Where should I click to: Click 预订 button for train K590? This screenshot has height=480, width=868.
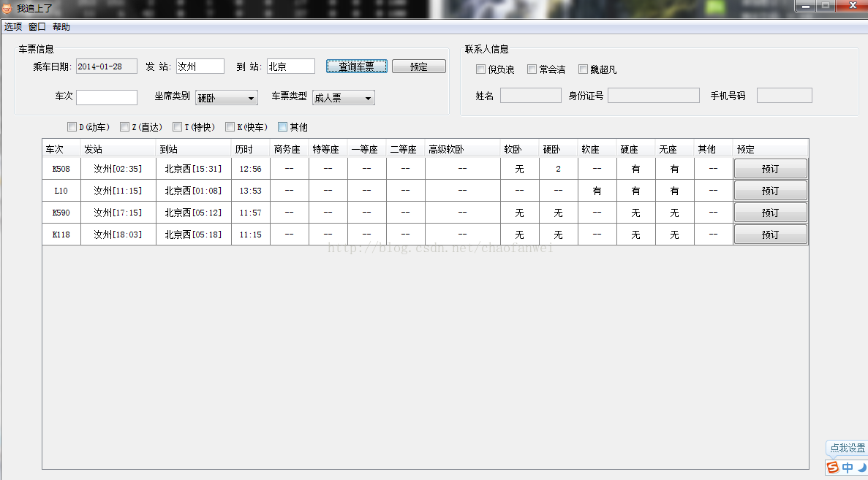(771, 213)
